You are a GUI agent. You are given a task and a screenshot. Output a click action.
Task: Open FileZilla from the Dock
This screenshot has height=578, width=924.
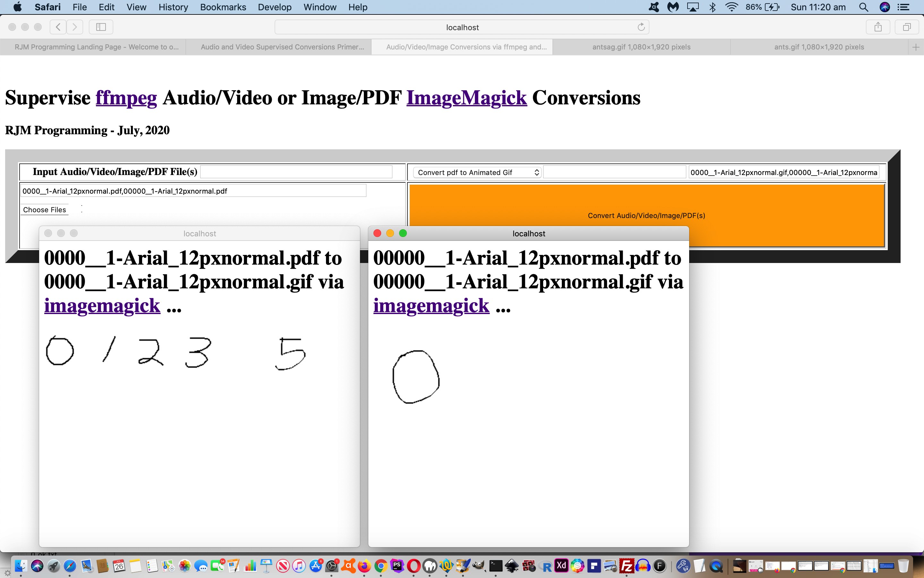pyautogui.click(x=627, y=566)
